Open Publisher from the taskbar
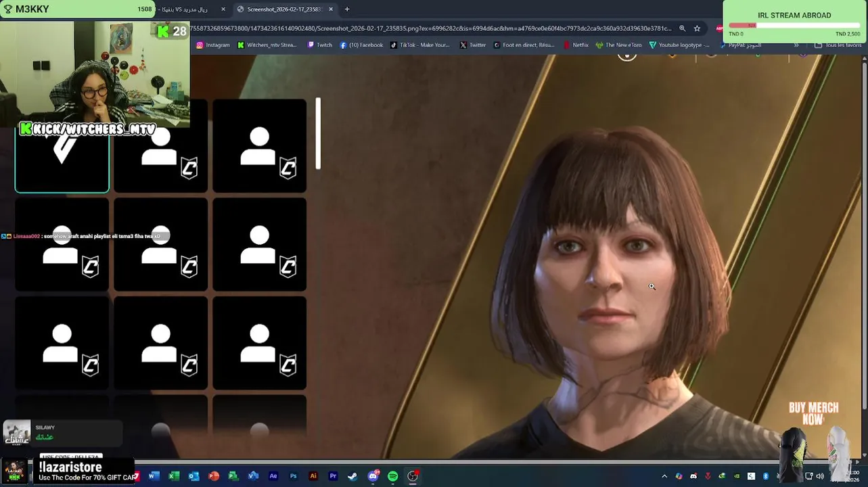 pyautogui.click(x=233, y=476)
